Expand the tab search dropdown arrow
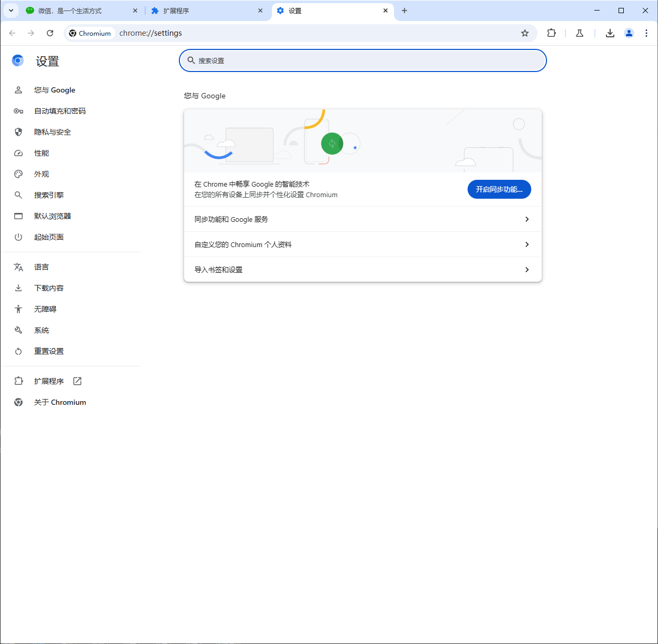 [x=11, y=11]
